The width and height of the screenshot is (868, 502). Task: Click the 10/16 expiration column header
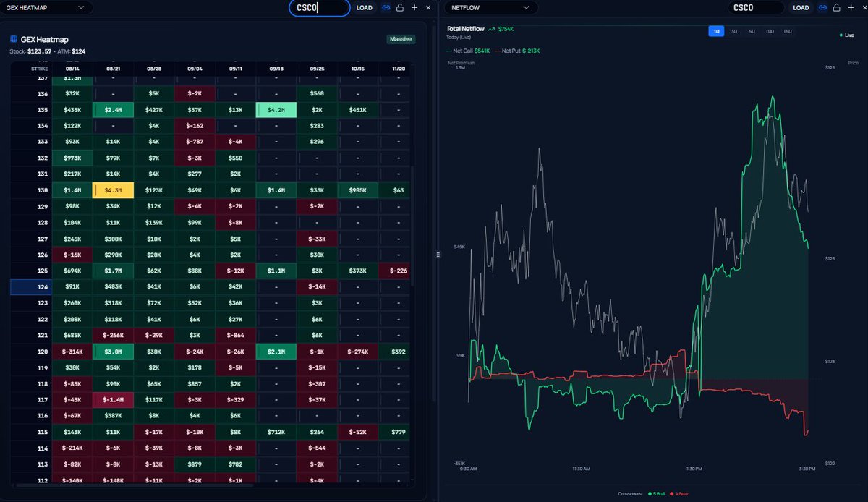coord(357,68)
